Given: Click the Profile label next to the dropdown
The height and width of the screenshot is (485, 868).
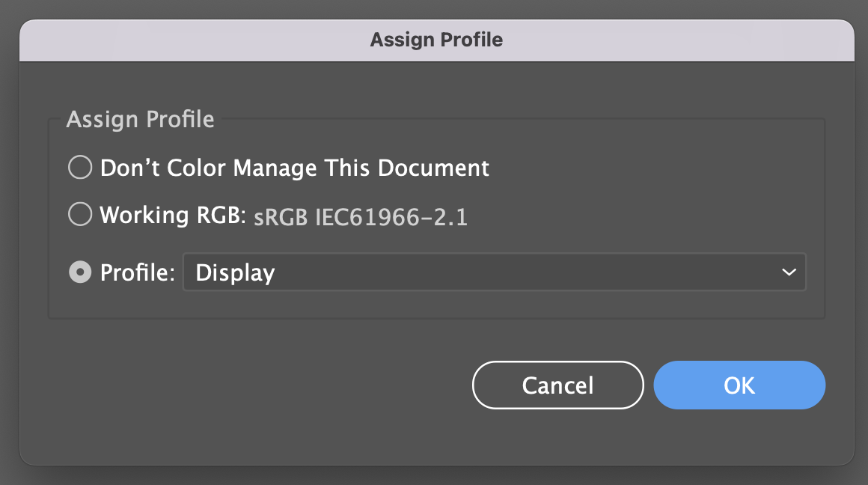Looking at the screenshot, I should pyautogui.click(x=138, y=272).
